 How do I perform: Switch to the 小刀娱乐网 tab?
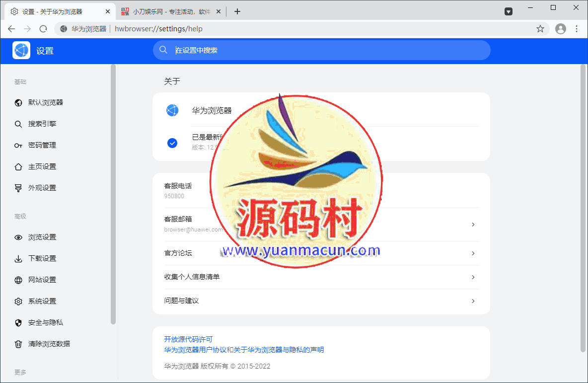pyautogui.click(x=169, y=11)
